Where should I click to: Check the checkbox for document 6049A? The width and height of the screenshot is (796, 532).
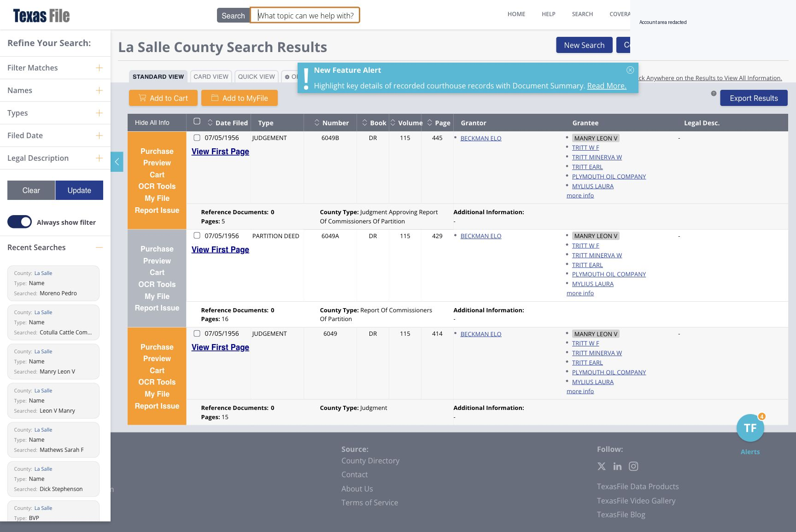coord(197,235)
